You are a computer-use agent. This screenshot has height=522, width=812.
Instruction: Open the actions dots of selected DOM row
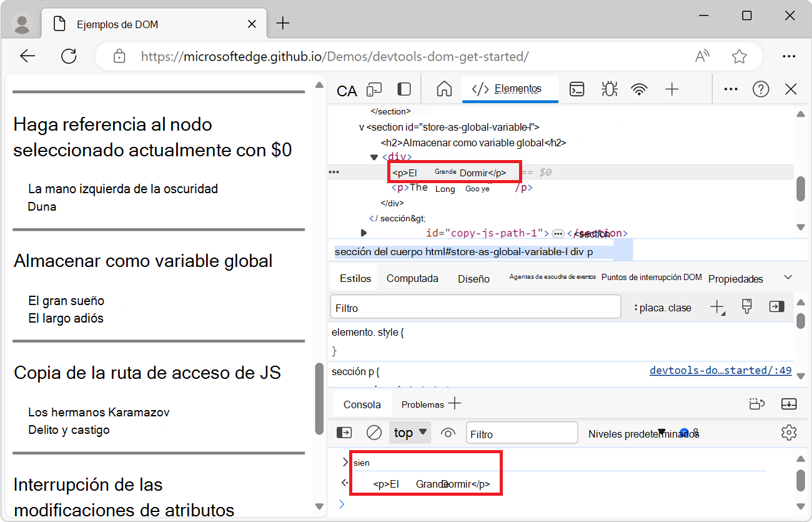(334, 172)
